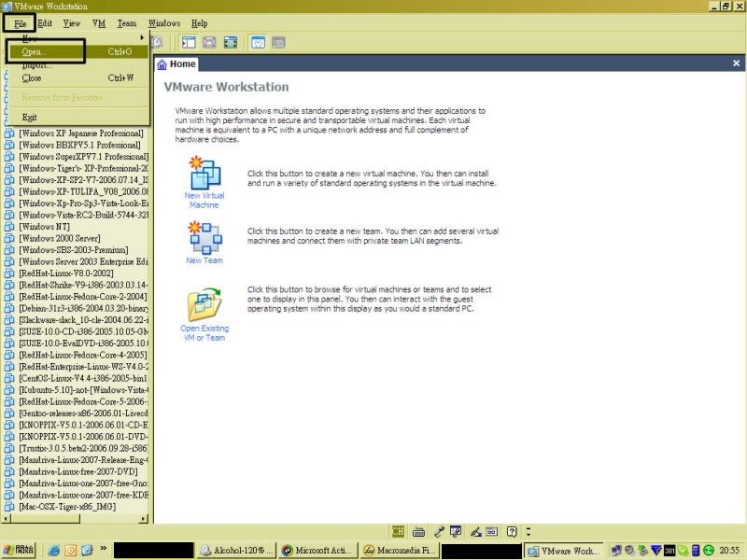The width and height of the screenshot is (747, 560).
Task: Switch to Alcohol 120% taskbar button
Action: coord(237,551)
